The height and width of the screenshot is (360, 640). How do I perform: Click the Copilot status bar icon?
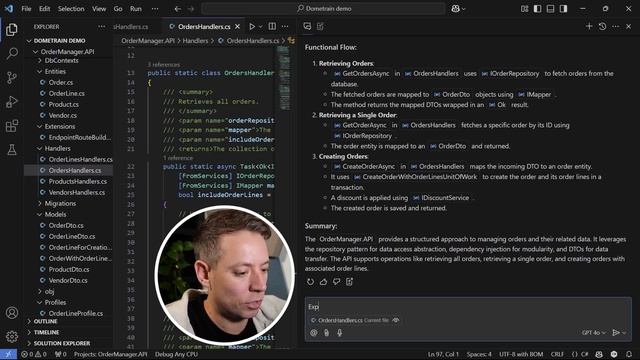pos(599,354)
